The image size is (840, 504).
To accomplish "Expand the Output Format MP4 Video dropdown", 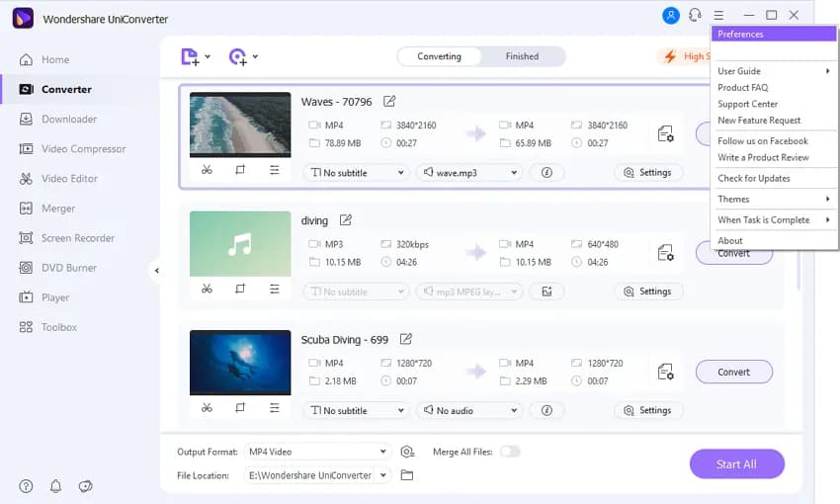I will click(x=316, y=452).
